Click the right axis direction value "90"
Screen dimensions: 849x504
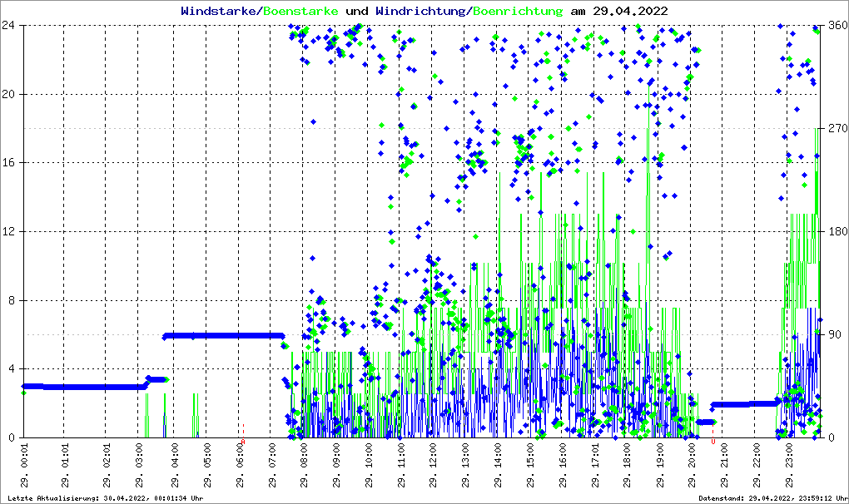[835, 334]
